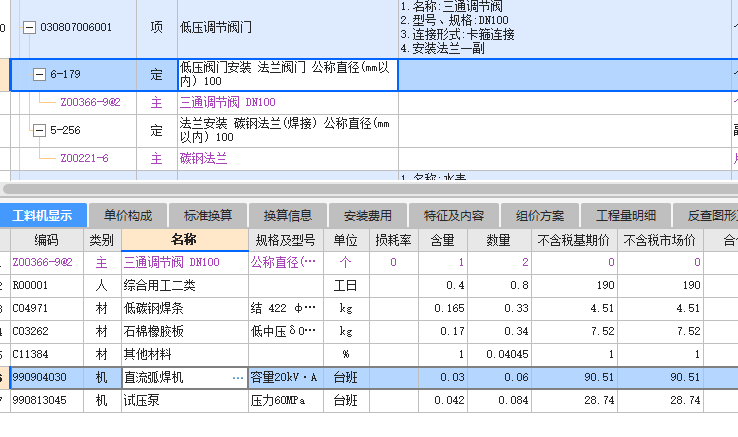The height and width of the screenshot is (437, 738).
Task: Open the 反查图形 tab
Action: coord(706,216)
